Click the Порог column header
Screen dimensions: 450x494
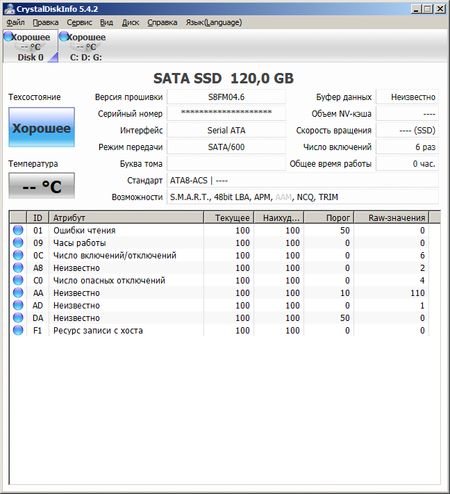(x=329, y=218)
